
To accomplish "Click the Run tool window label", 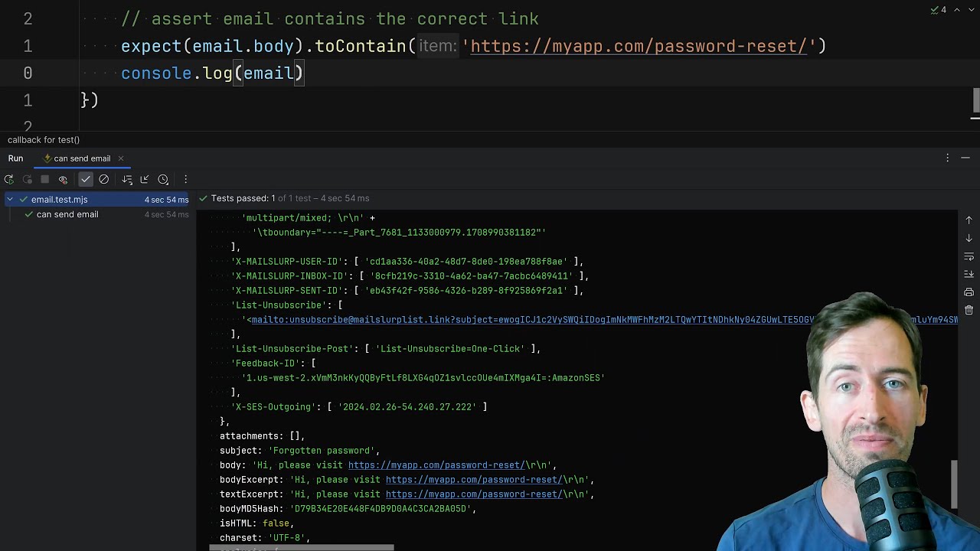I will [x=15, y=158].
